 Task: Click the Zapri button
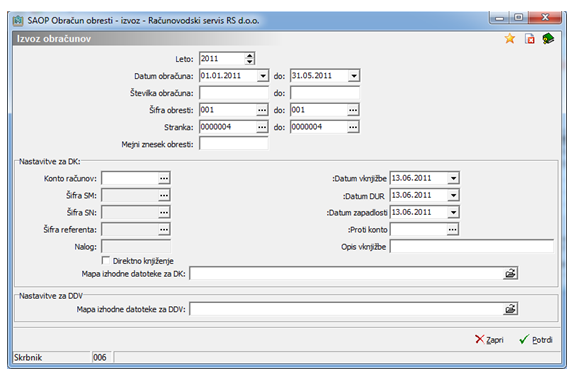click(x=489, y=340)
